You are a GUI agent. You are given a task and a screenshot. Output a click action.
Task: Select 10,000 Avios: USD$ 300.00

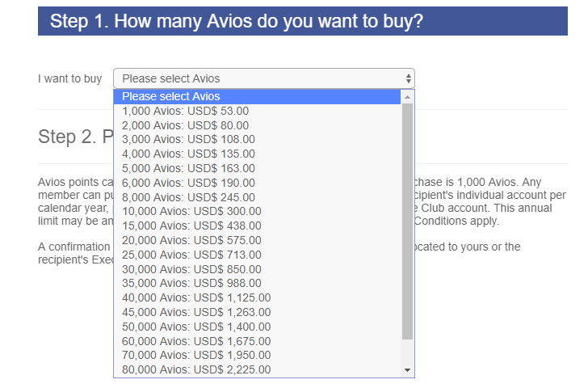click(x=191, y=211)
